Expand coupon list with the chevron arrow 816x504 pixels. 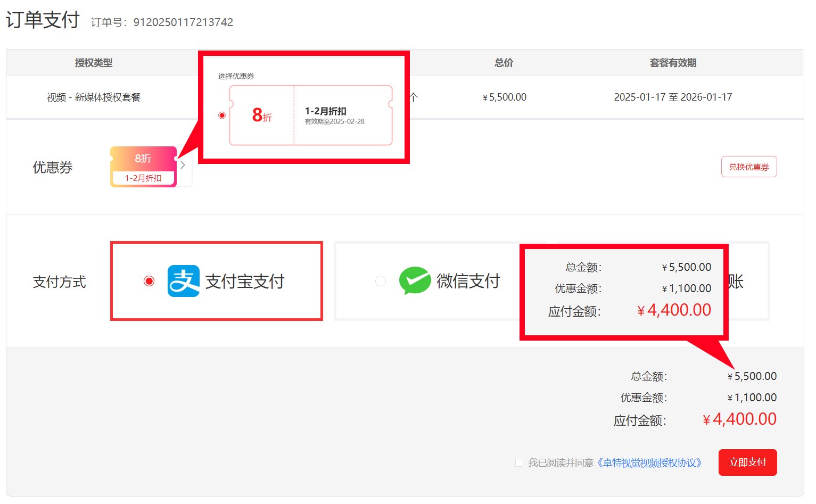(x=183, y=165)
